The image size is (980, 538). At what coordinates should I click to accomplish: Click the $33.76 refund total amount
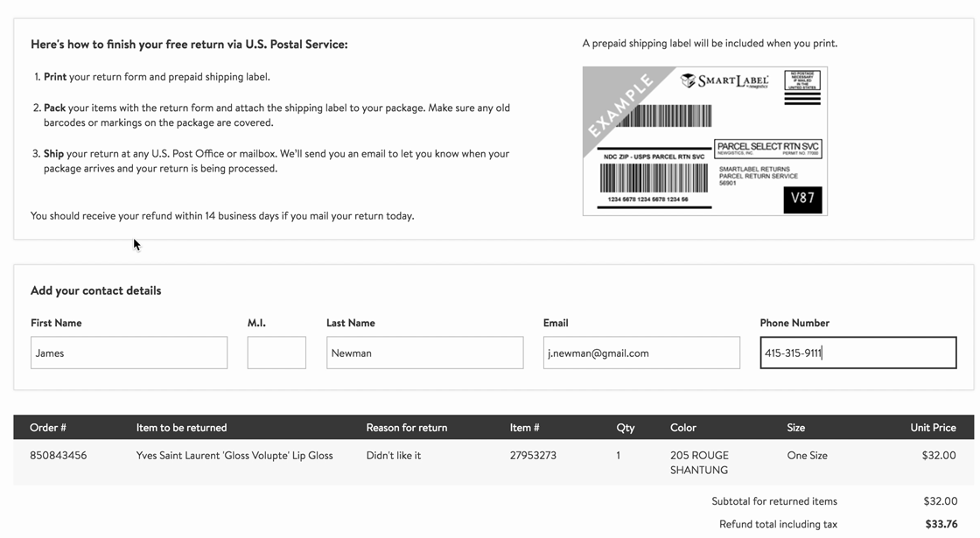[x=941, y=524]
